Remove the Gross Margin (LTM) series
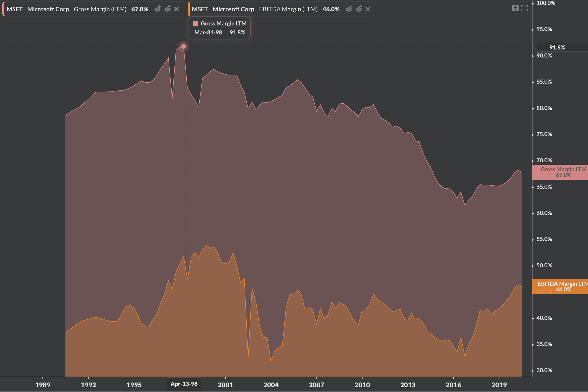This screenshot has width=588, height=392. (177, 9)
